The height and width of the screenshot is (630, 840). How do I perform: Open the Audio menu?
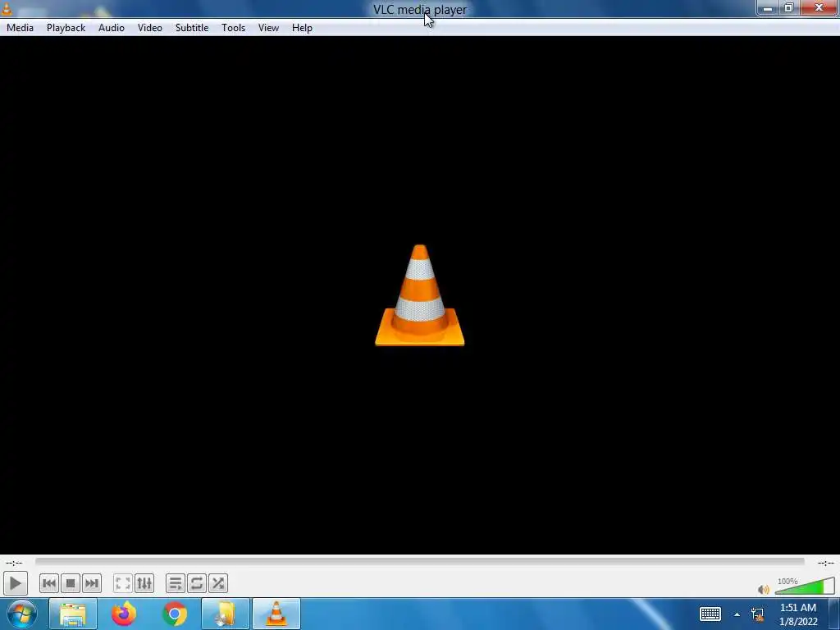pyautogui.click(x=112, y=28)
